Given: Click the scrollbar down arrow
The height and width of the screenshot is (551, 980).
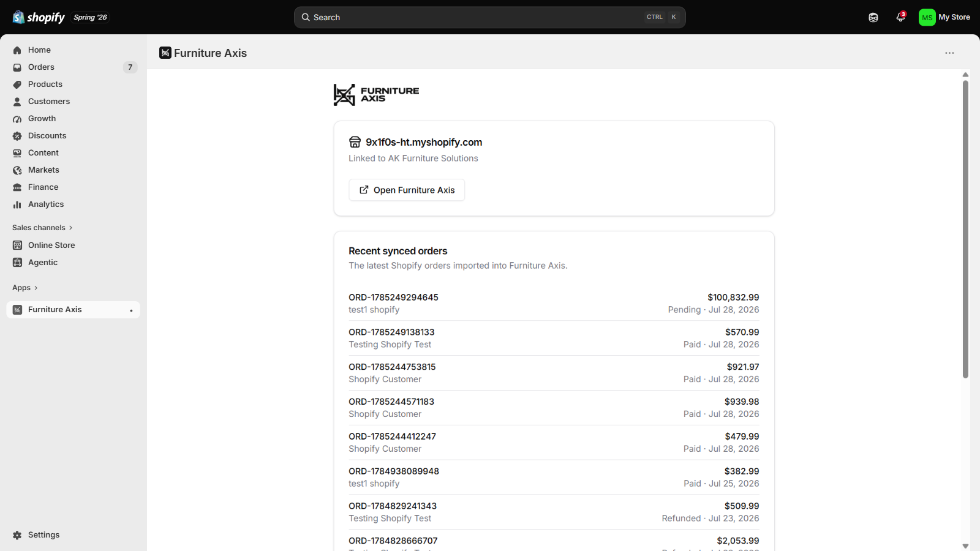Looking at the screenshot, I should tap(965, 546).
